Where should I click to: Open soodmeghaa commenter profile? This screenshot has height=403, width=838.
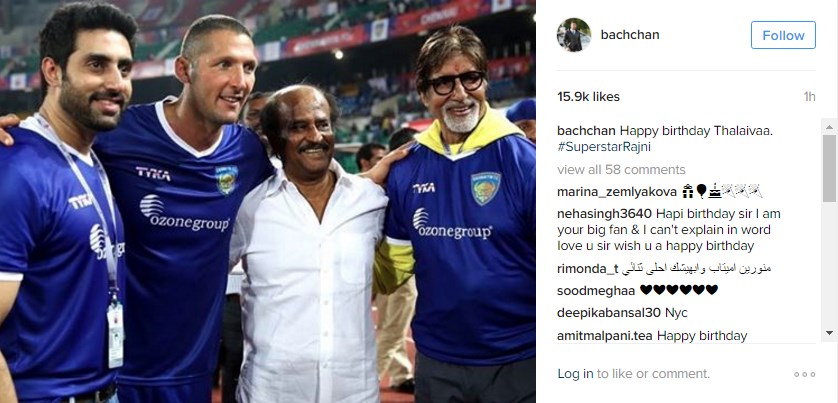point(596,291)
